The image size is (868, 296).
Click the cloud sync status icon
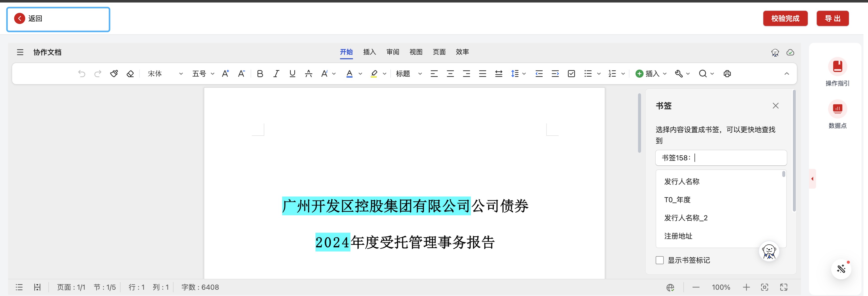click(790, 52)
